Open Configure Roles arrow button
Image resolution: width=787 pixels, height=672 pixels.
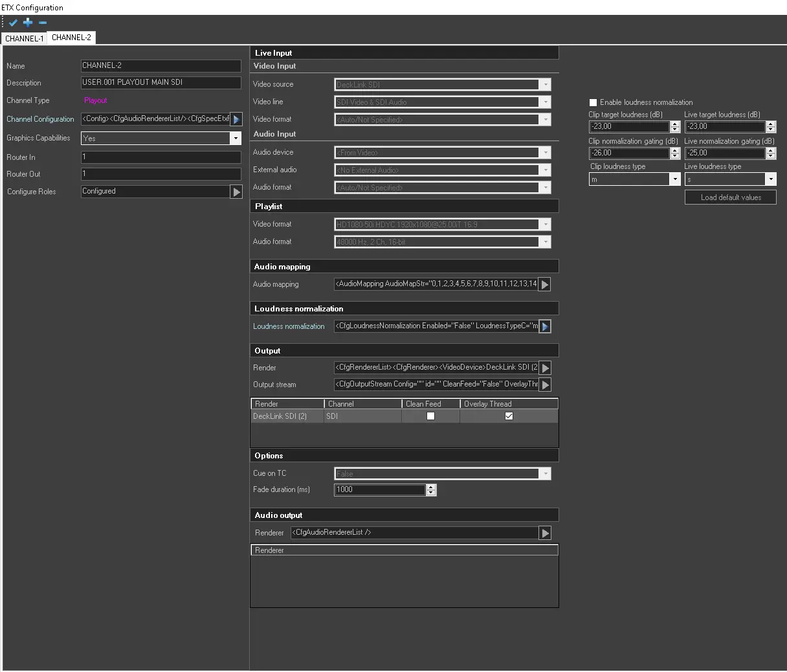[236, 192]
